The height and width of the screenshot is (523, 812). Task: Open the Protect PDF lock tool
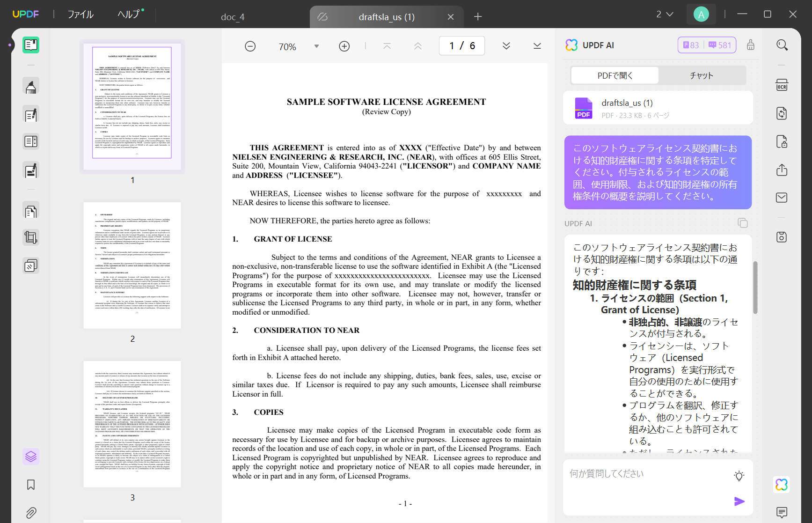782,141
